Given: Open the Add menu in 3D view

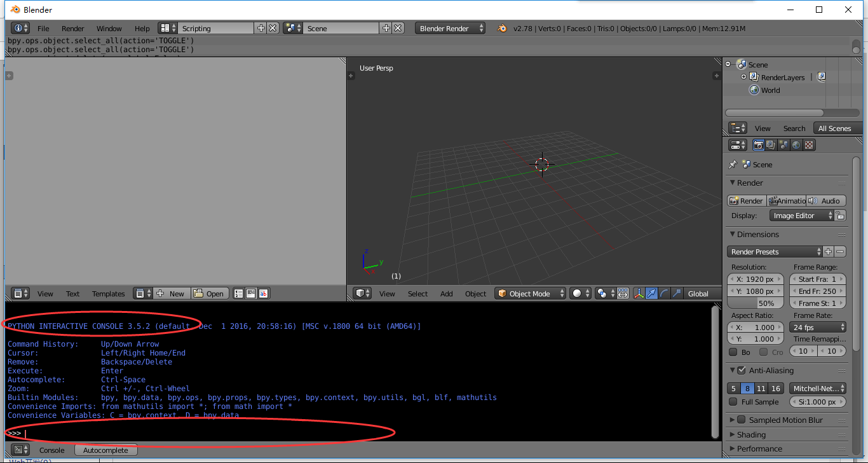Looking at the screenshot, I should coord(447,293).
